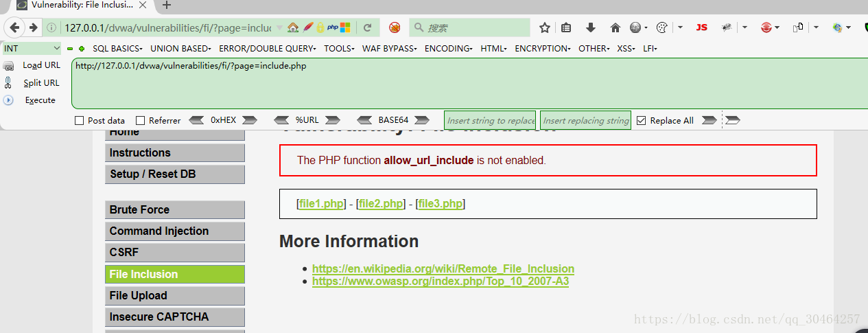The width and height of the screenshot is (868, 333).
Task: Open a new browser tab with plus
Action: [167, 5]
